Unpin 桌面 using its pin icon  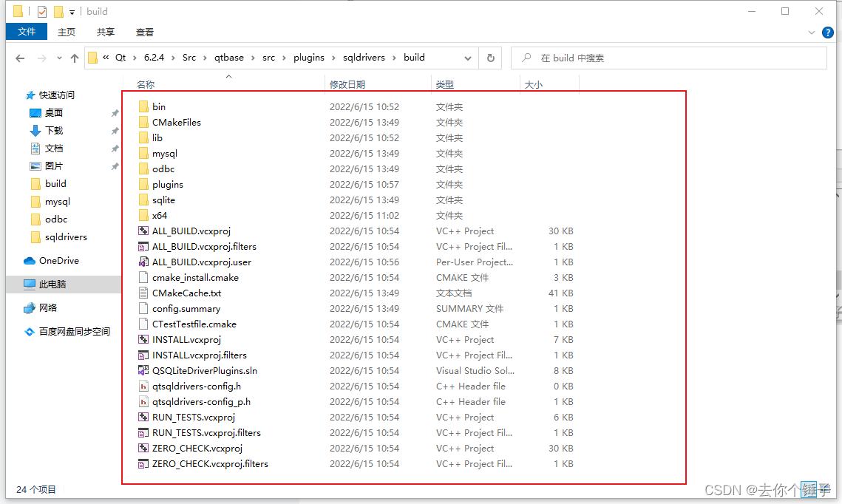pyautogui.click(x=115, y=113)
